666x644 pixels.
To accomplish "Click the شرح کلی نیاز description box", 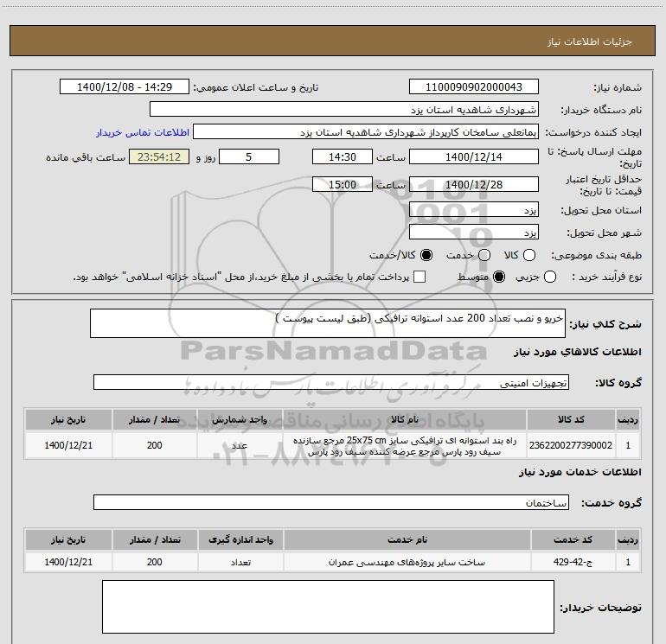I will pyautogui.click(x=328, y=323).
